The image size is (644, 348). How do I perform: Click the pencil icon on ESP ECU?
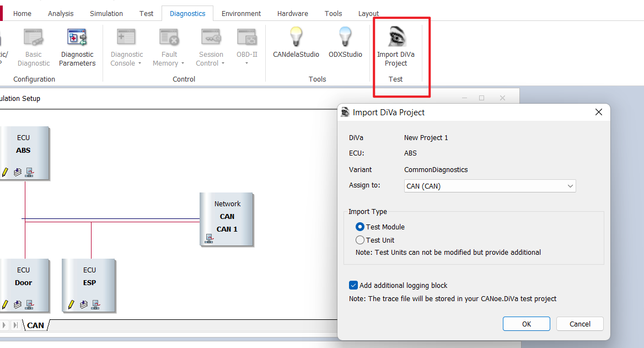click(x=71, y=304)
